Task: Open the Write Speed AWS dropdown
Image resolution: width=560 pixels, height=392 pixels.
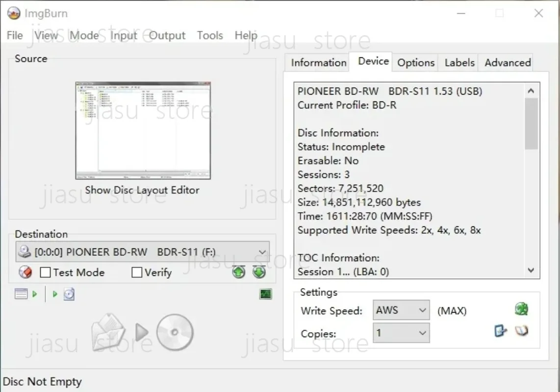Action: (422, 310)
